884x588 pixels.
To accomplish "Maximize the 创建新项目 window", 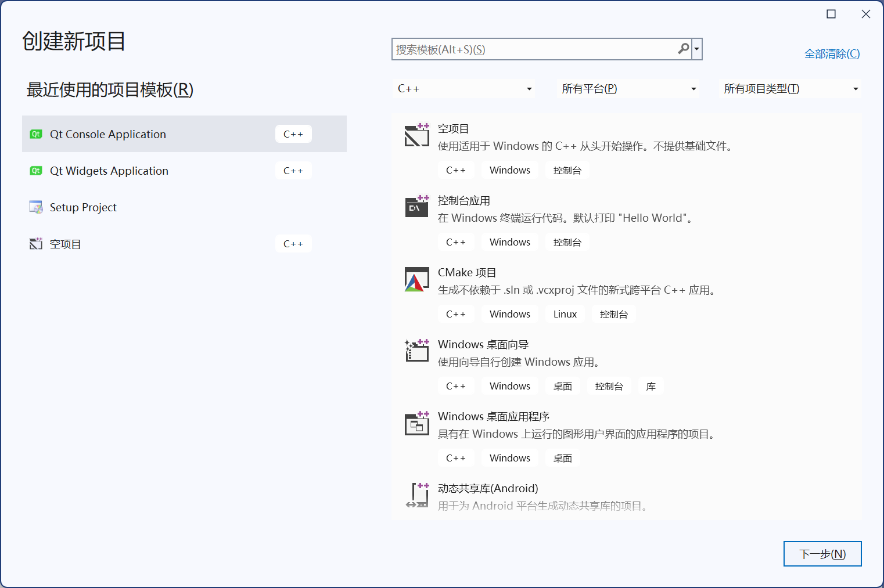I will (831, 14).
